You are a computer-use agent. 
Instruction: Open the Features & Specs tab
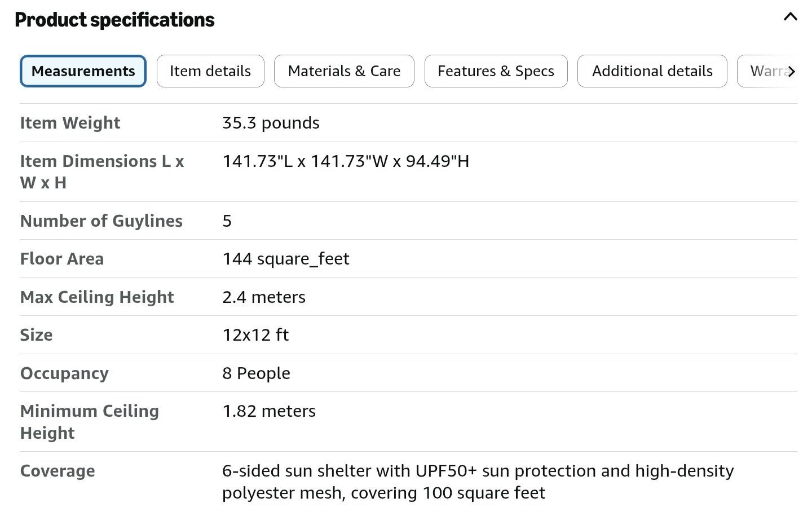click(496, 71)
